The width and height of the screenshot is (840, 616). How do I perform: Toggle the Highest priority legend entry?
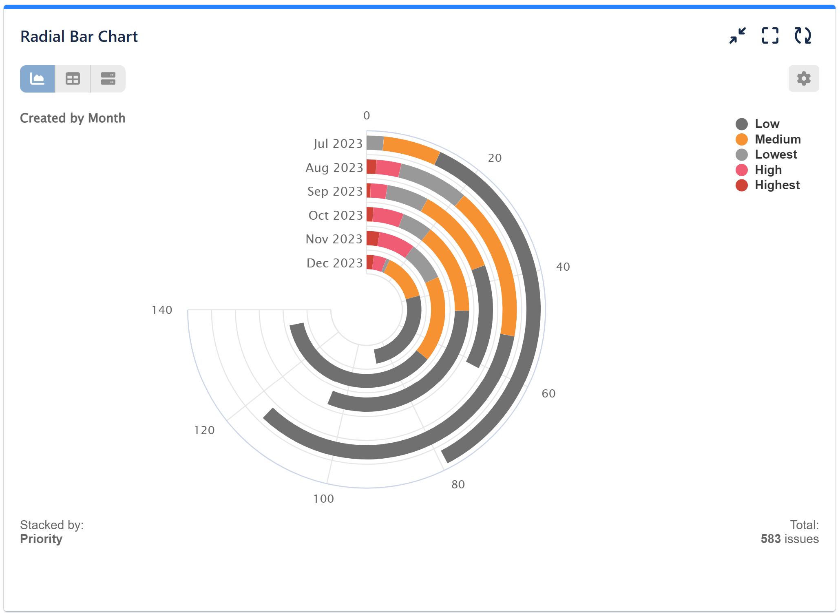tap(777, 185)
